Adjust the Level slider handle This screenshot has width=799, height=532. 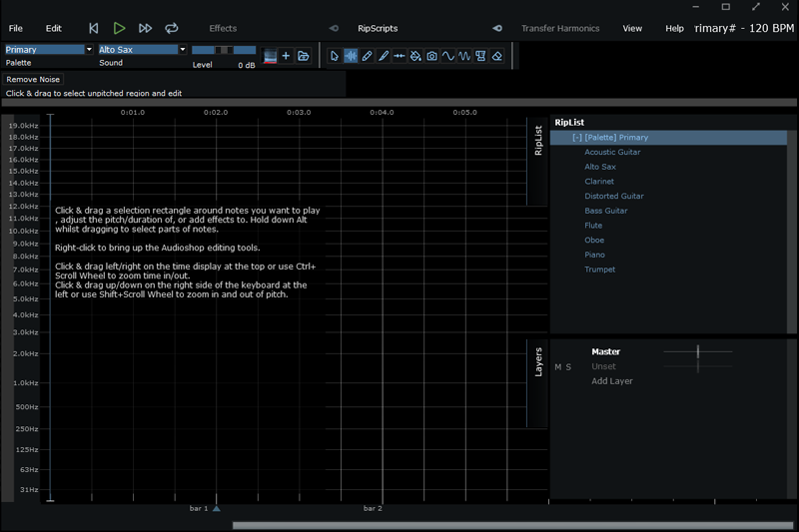coord(224,50)
